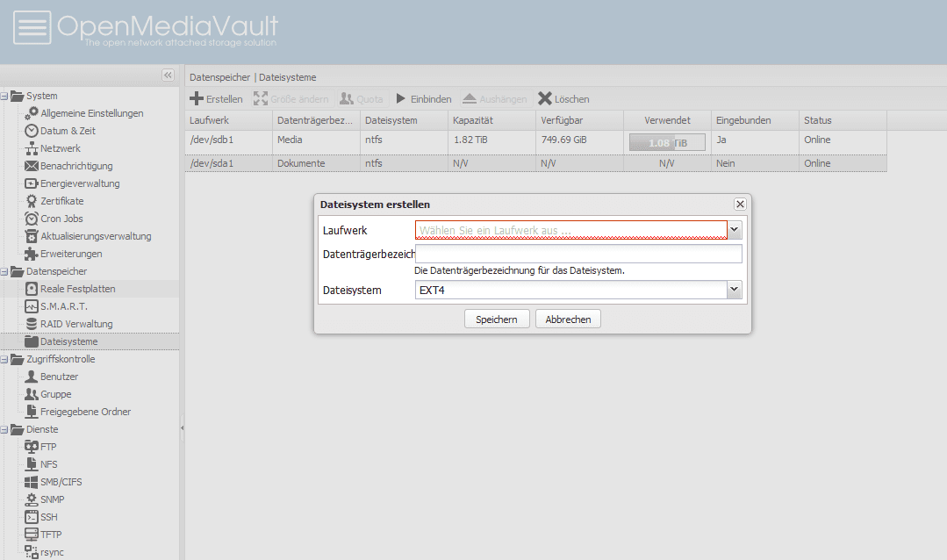This screenshot has width=947, height=560.
Task: Collapse the sidebar with the double-chevron button
Action: tap(168, 75)
